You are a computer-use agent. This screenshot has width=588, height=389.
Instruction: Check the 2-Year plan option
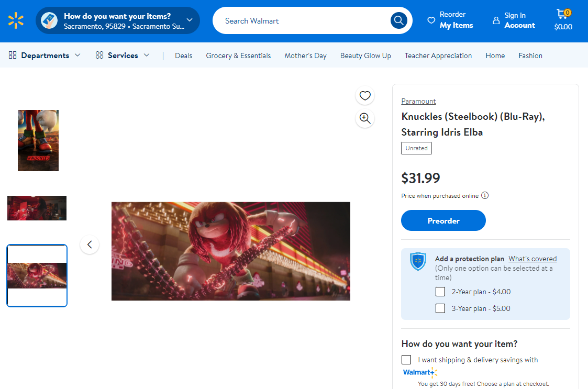[440, 292]
